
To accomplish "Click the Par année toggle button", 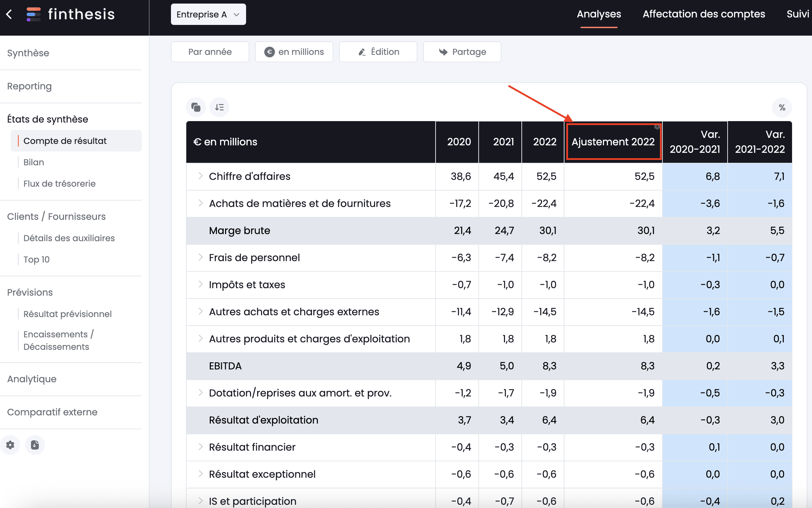I will tap(209, 52).
